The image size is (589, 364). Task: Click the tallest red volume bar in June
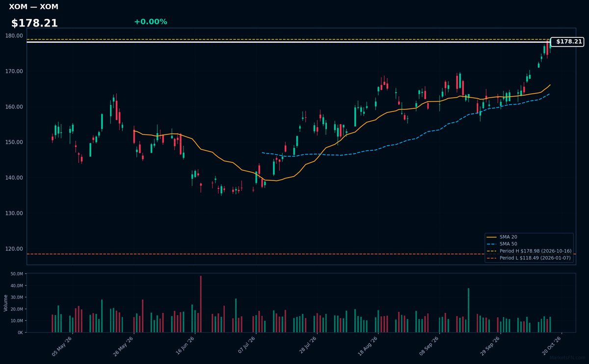(201, 304)
